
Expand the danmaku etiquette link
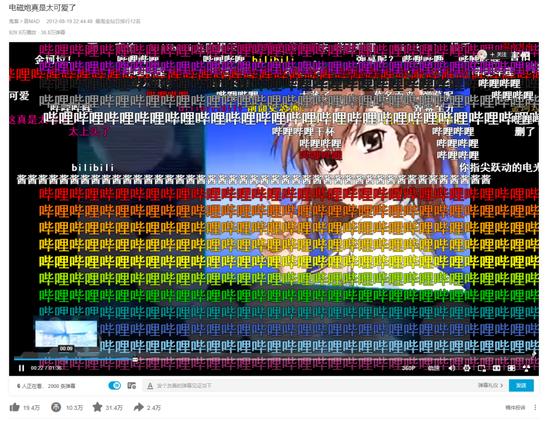tap(490, 385)
